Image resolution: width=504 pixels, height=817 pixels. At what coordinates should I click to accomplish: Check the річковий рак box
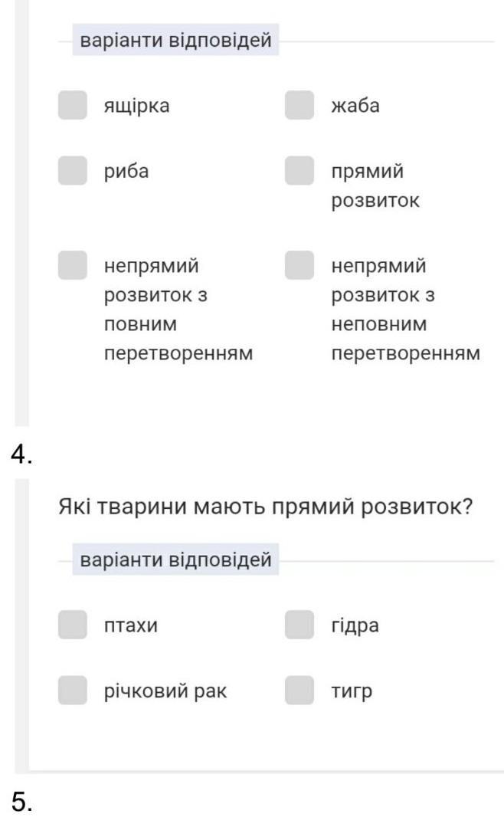click(73, 691)
